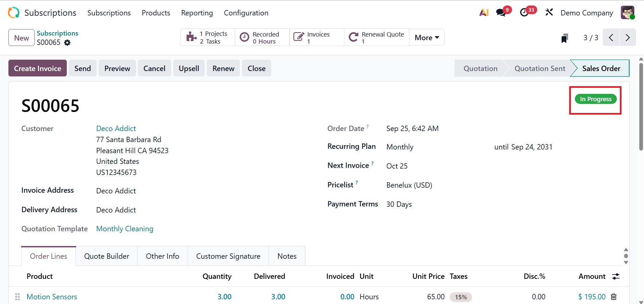The height and width of the screenshot is (304, 644).
Task: Open the Configuration menu
Action: click(246, 13)
